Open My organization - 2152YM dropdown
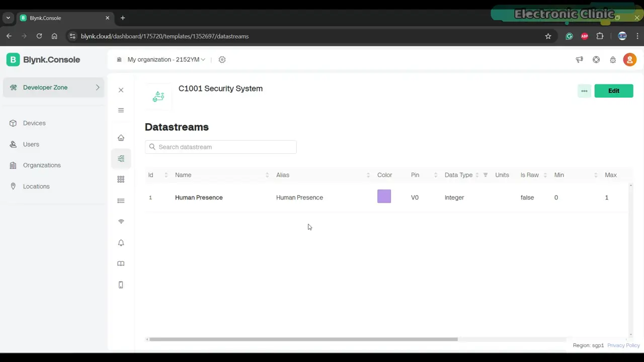Viewport: 644px width, 362px height. pos(166,59)
